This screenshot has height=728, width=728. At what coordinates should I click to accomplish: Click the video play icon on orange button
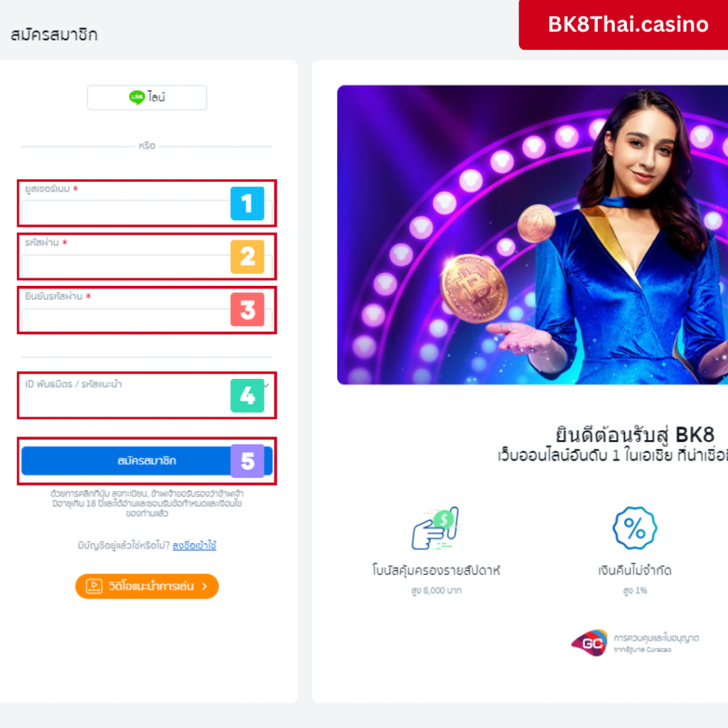pos(95,587)
